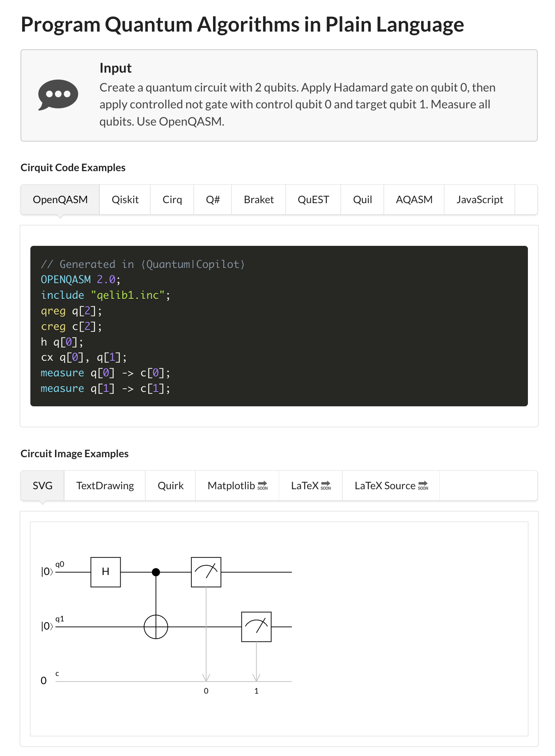Image resolution: width=555 pixels, height=756 pixels.
Task: Click the measurement gate on q0 wire
Action: click(206, 572)
